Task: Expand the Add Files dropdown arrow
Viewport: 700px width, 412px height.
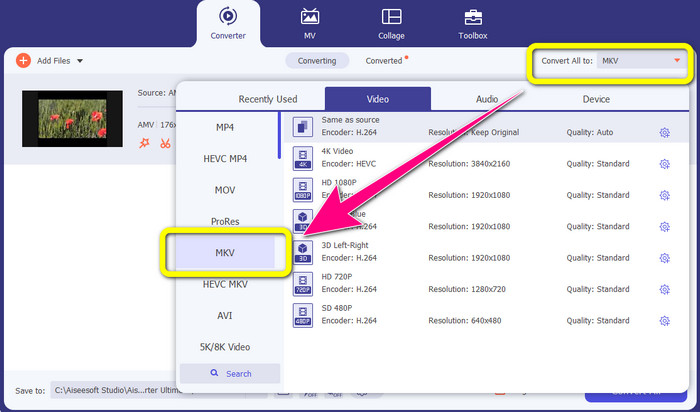Action: click(80, 61)
